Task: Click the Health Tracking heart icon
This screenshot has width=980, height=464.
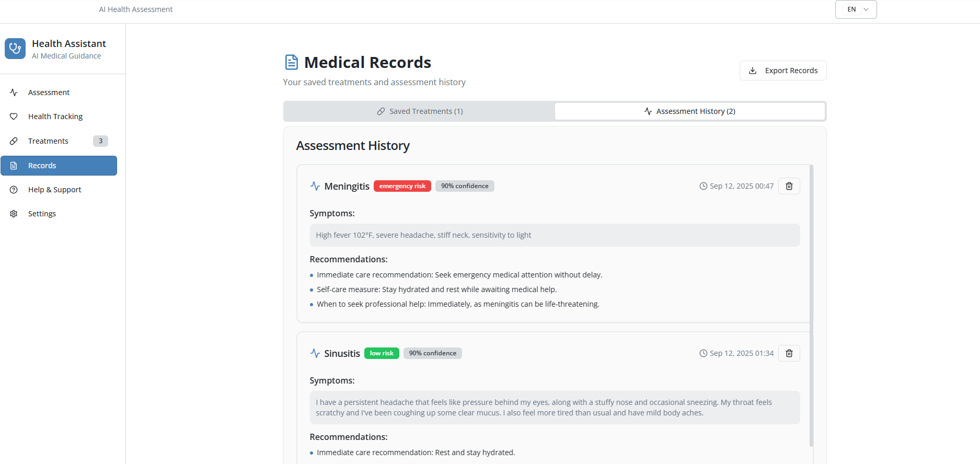Action: [x=14, y=117]
